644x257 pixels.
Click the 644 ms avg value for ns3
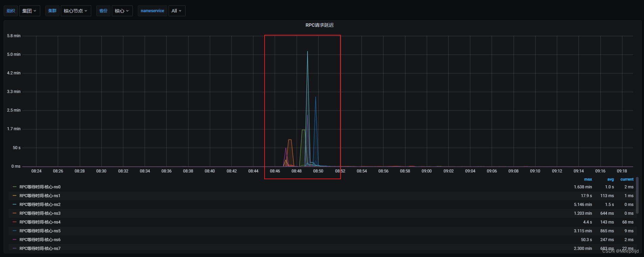pos(607,213)
